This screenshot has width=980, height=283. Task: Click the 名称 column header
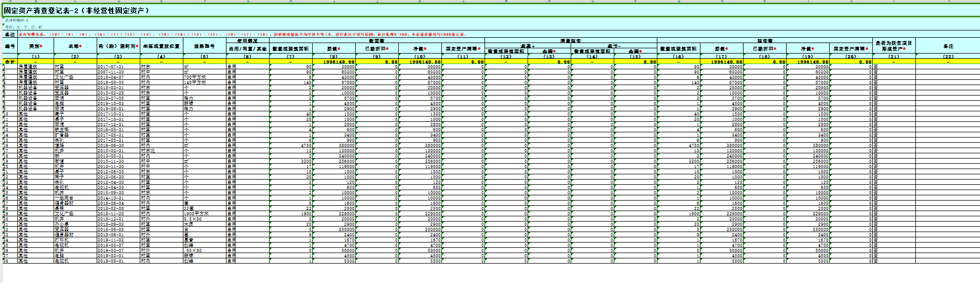[x=75, y=46]
